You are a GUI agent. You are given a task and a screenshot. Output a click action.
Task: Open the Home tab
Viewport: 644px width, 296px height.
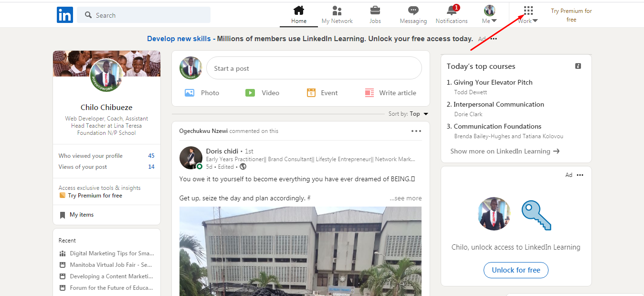click(299, 15)
